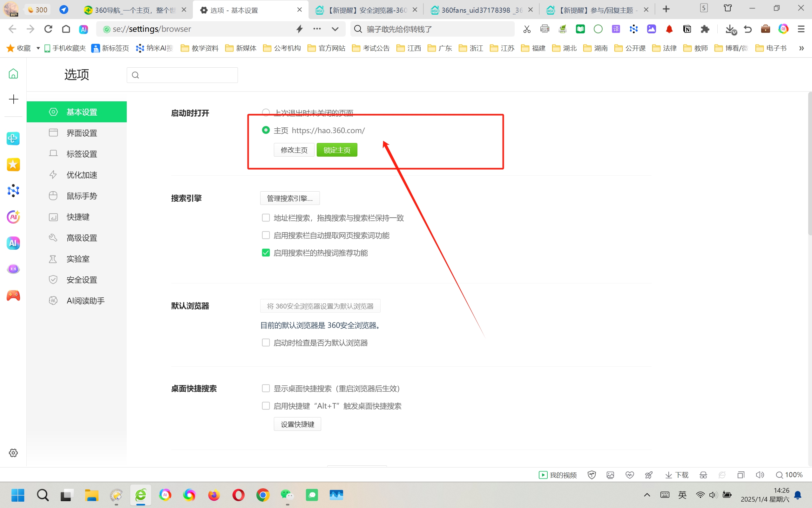This screenshot has width=812, height=508.
Task: Click the printer icon in toolbar
Action: tap(545, 29)
